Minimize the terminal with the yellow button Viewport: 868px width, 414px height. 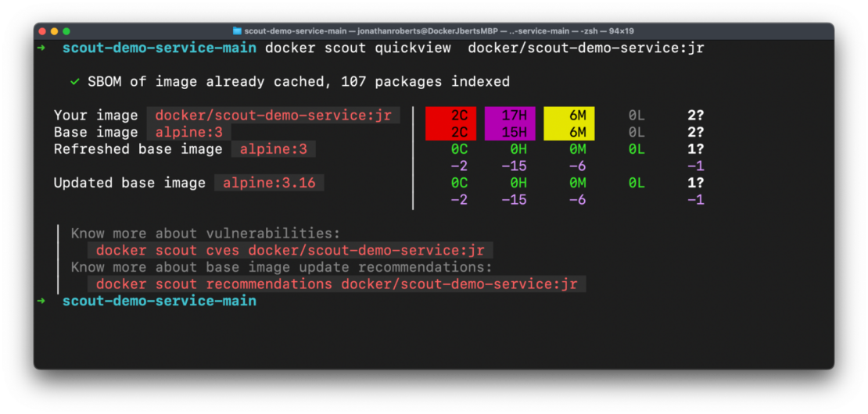pyautogui.click(x=55, y=31)
